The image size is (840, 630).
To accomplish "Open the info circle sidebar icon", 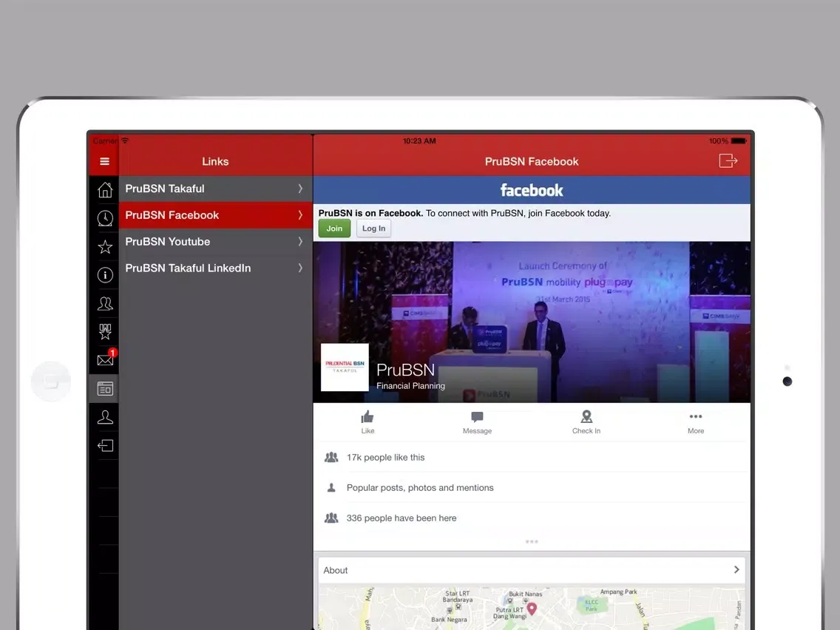I will 105,275.
